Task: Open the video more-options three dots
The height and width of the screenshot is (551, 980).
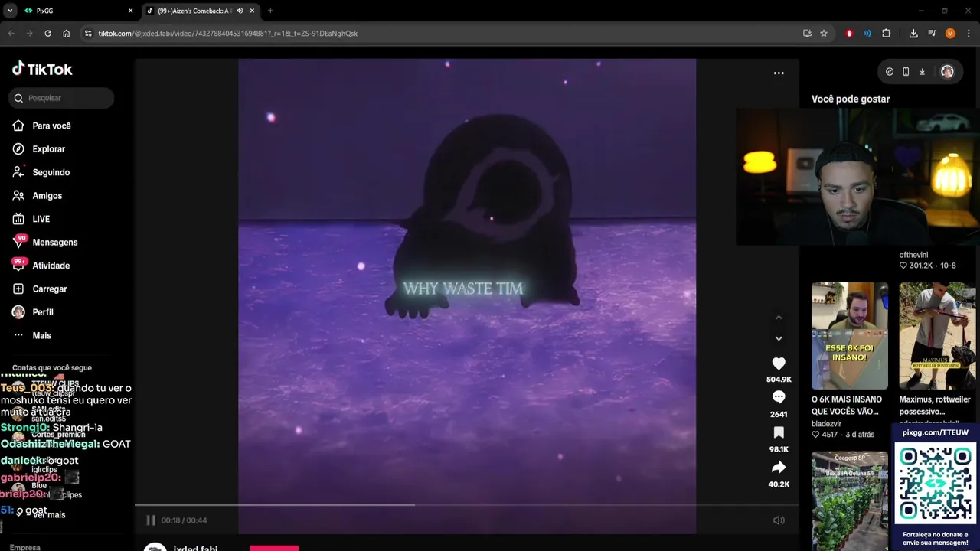Action: pos(779,73)
